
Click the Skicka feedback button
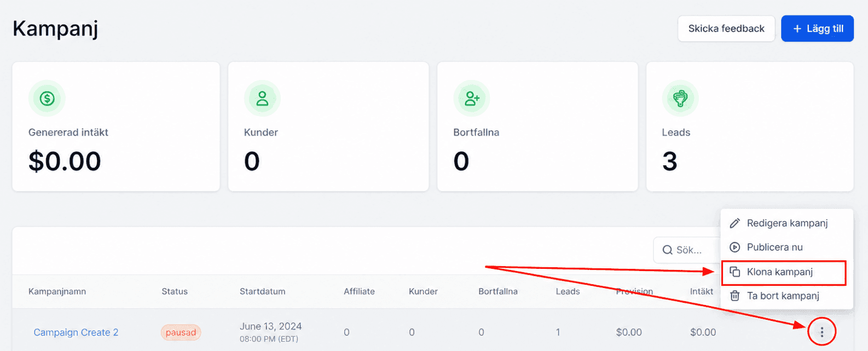pos(726,28)
